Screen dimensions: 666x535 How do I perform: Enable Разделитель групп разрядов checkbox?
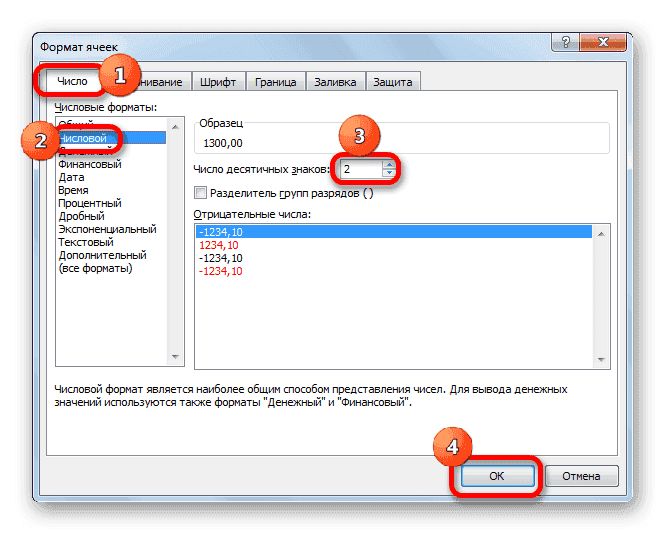point(200,193)
